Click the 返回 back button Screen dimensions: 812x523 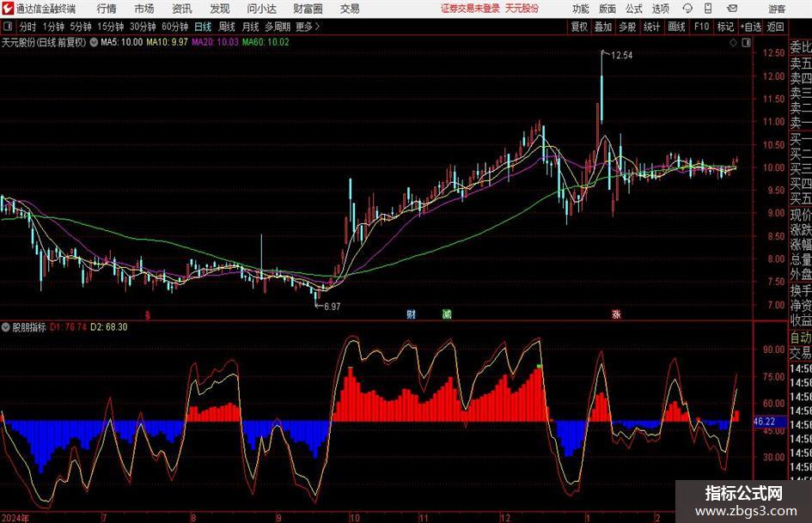(775, 27)
